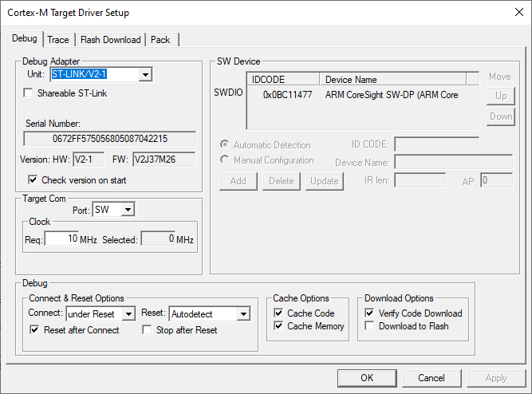This screenshot has height=394, width=532.
Task: Toggle the Cache Code checkbox
Action: pyautogui.click(x=278, y=313)
